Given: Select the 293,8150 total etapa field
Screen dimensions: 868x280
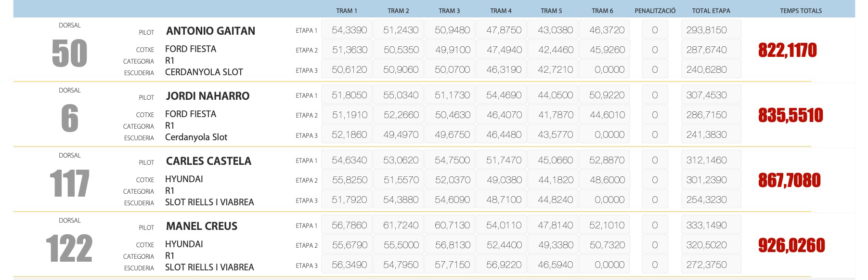Looking at the screenshot, I should point(711,30).
